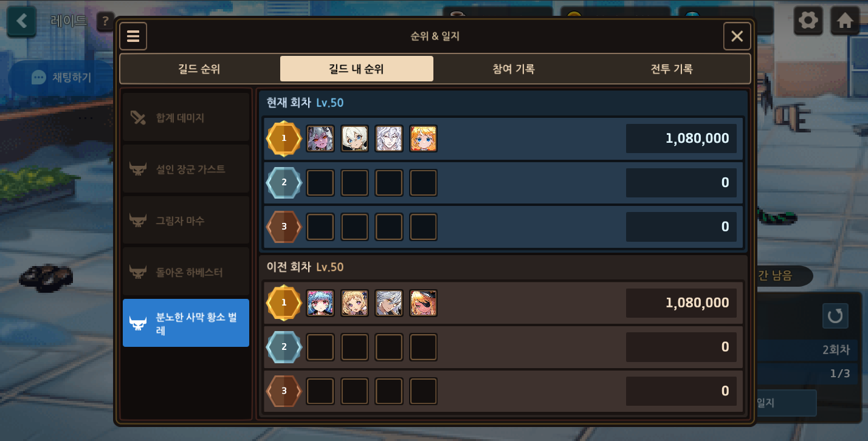Go to the home screen icon
Screen dimensions: 868x441
click(x=844, y=21)
